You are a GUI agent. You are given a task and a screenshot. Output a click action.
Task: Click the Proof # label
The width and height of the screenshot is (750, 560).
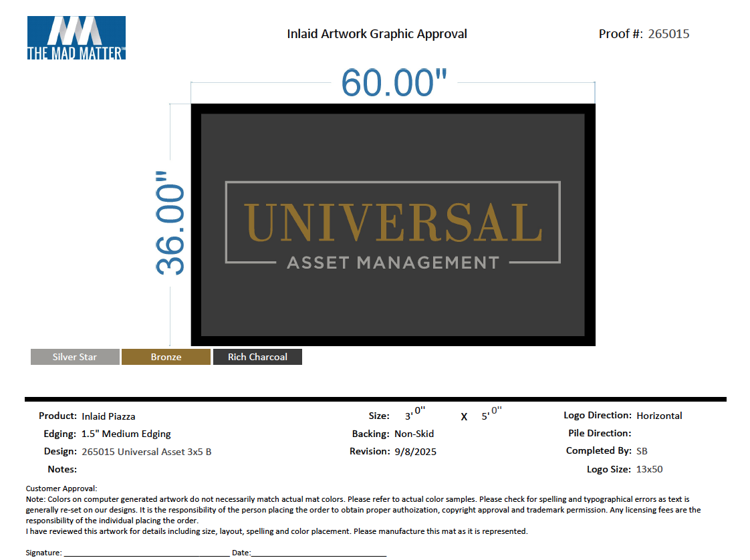pyautogui.click(x=621, y=34)
